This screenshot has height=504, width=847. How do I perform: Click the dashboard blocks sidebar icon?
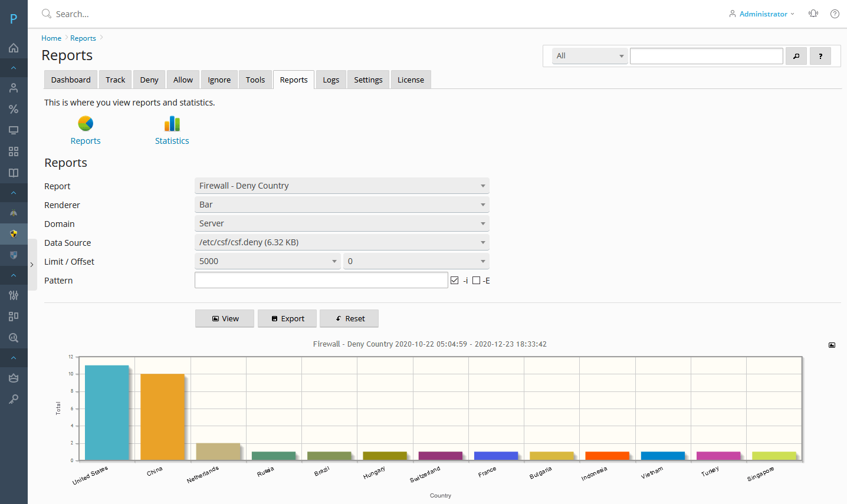[x=14, y=317]
